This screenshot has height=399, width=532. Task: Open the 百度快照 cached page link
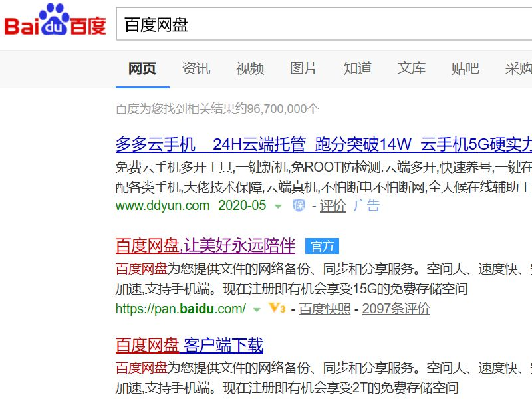point(325,309)
